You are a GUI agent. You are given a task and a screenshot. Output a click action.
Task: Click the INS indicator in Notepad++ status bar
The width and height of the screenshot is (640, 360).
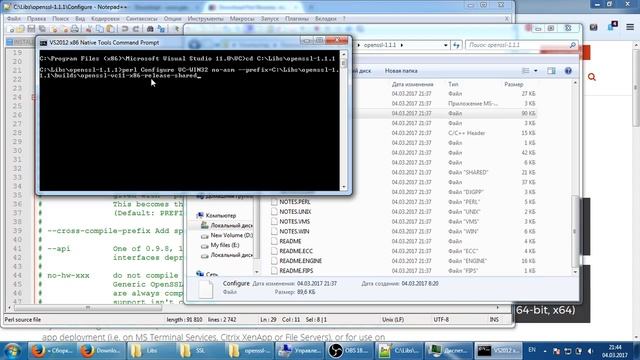pos(494,320)
